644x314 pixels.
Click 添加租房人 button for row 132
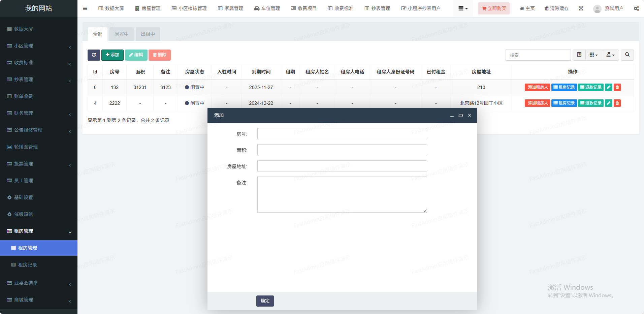click(x=537, y=87)
